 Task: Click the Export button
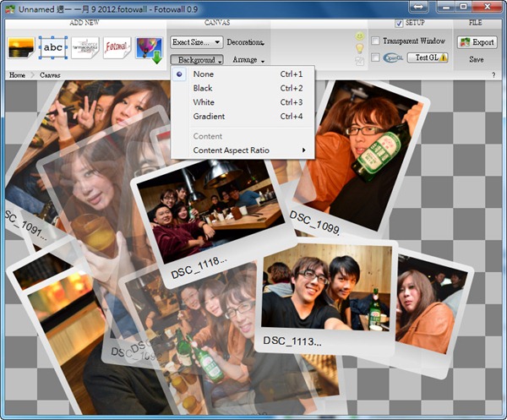(477, 41)
